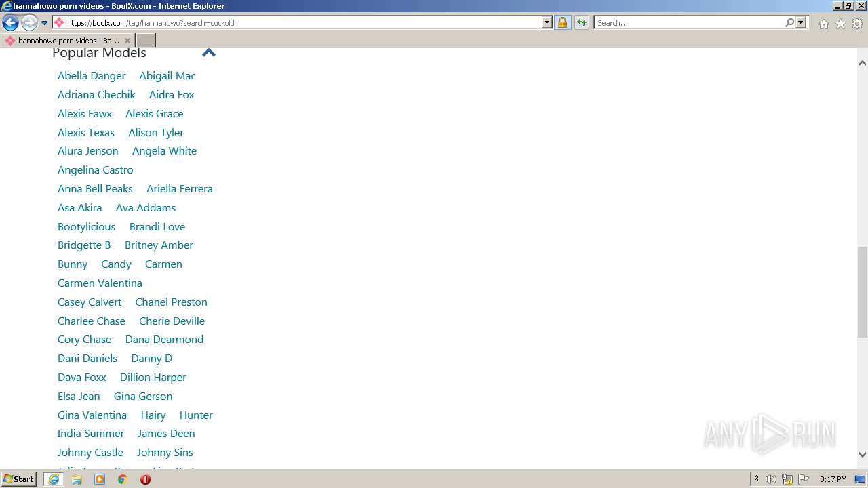The height and width of the screenshot is (488, 868).
Task: Click the network tray icon
Action: (787, 479)
